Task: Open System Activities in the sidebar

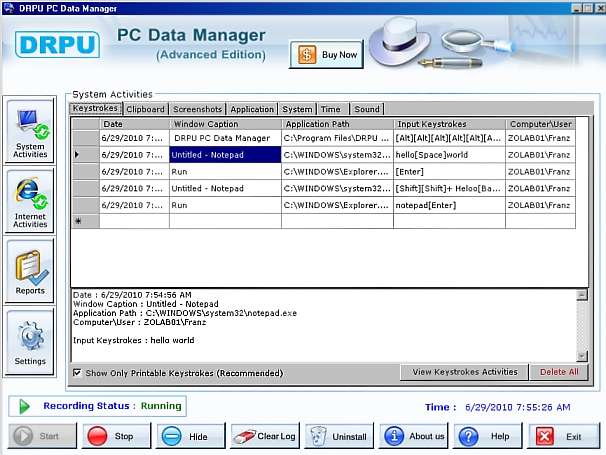Action: pos(30,131)
